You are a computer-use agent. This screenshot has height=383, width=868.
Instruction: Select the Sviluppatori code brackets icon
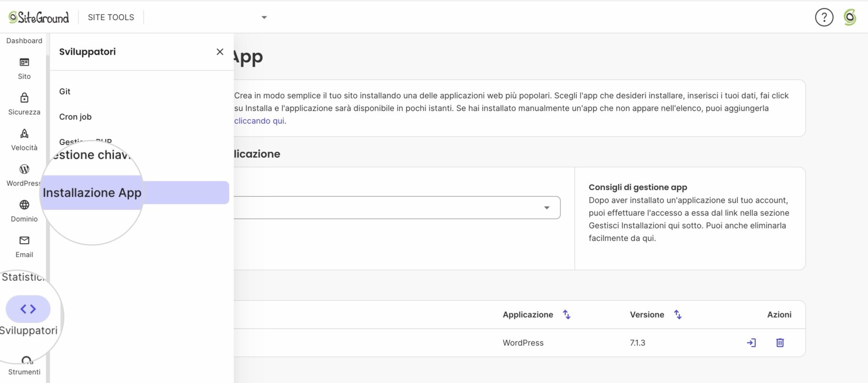point(28,309)
